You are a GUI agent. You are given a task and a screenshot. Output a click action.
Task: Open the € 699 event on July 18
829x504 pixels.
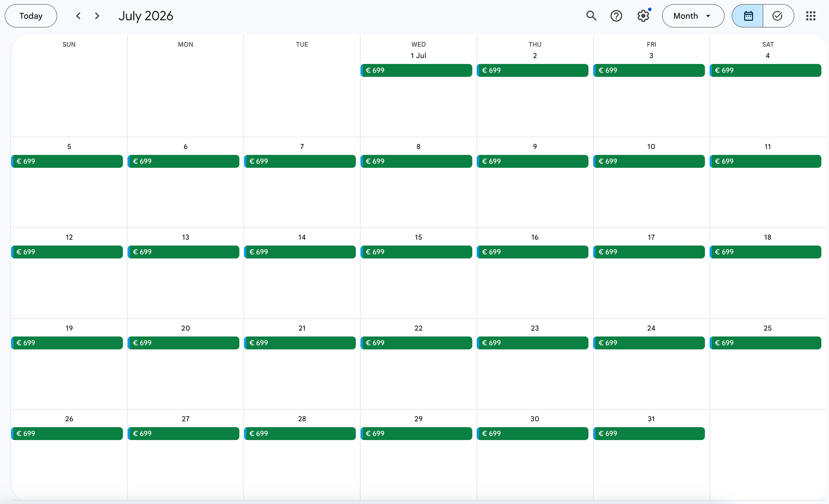coord(765,252)
